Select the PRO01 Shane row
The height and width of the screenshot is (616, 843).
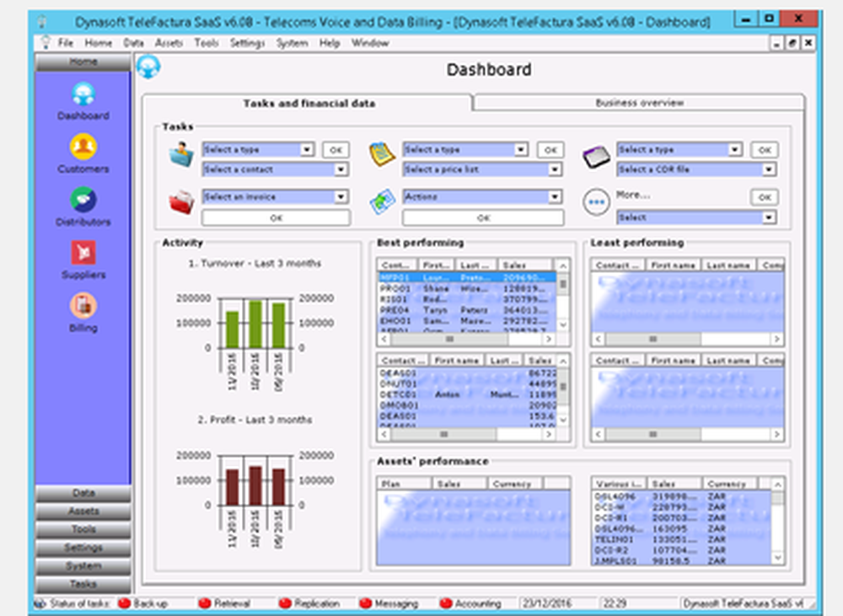[x=467, y=289]
